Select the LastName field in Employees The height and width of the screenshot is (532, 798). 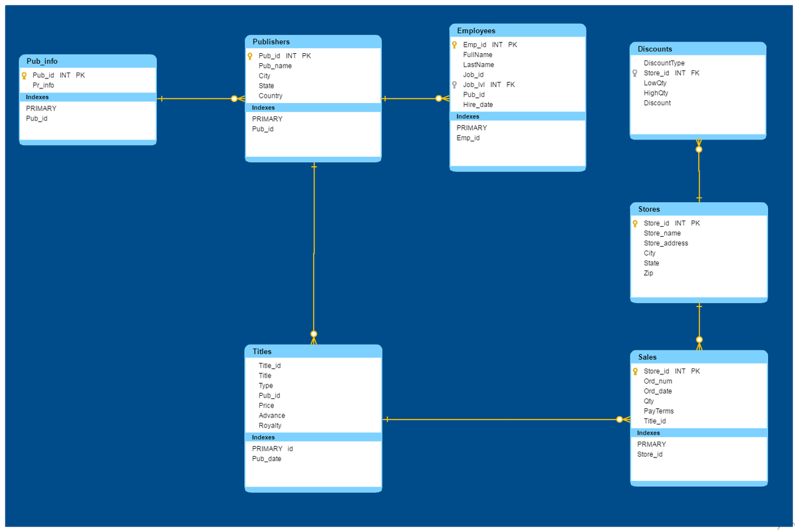[479, 65]
